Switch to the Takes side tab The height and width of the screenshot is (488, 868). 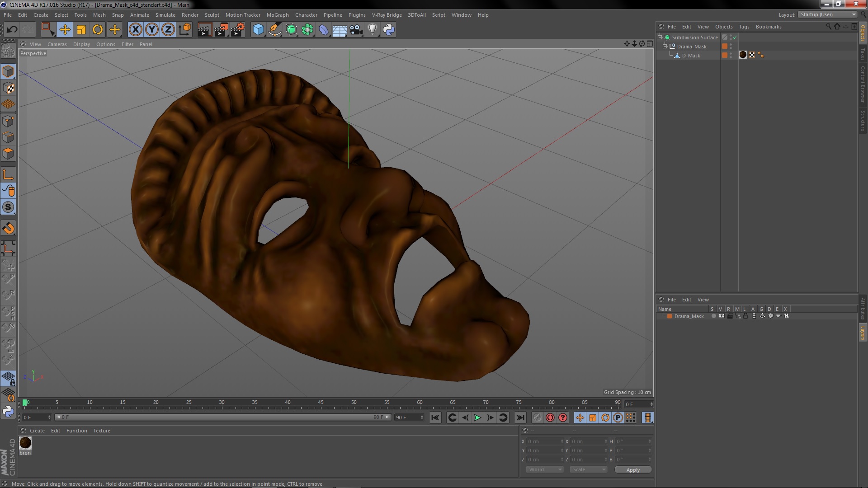pyautogui.click(x=863, y=54)
